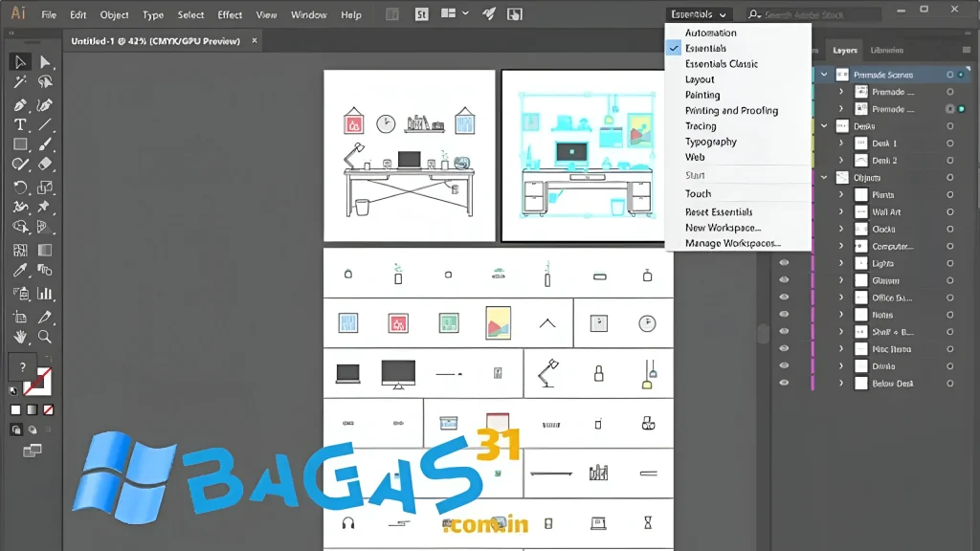The width and height of the screenshot is (980, 551).
Task: Expand the Plants sublayer
Action: tap(841, 195)
